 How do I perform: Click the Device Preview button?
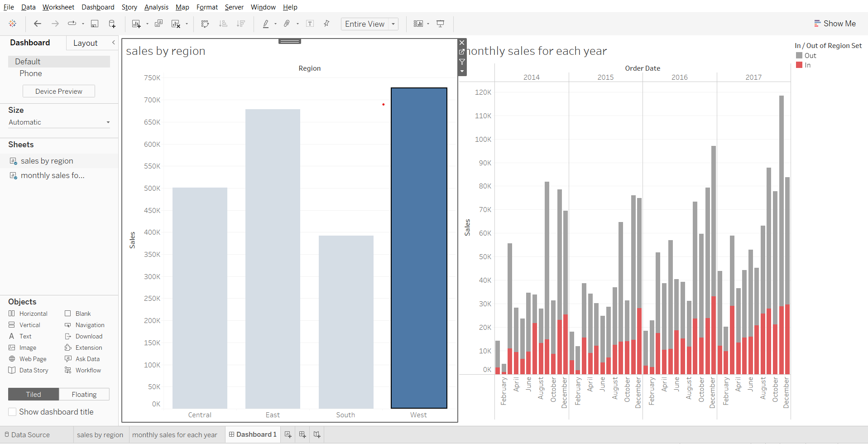pyautogui.click(x=59, y=91)
